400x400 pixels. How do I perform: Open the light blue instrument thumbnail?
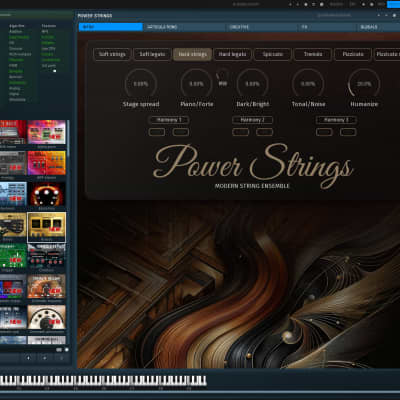(13, 194)
